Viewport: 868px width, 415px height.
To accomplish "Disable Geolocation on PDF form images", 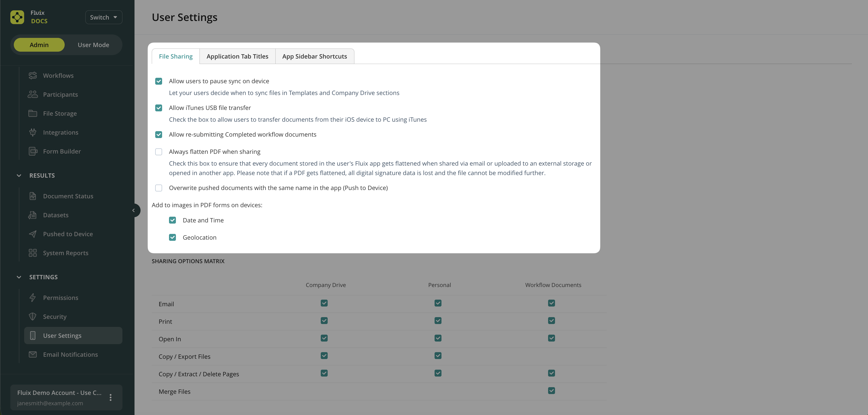I will (172, 237).
